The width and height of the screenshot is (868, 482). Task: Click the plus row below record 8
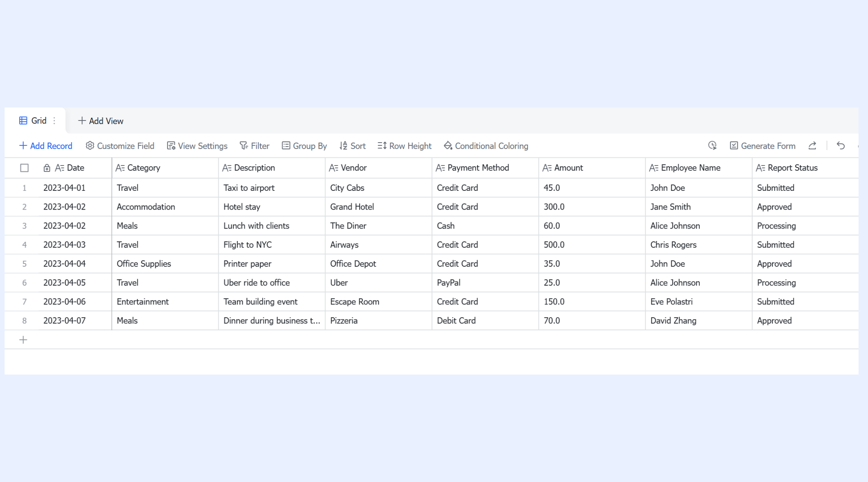pyautogui.click(x=23, y=340)
